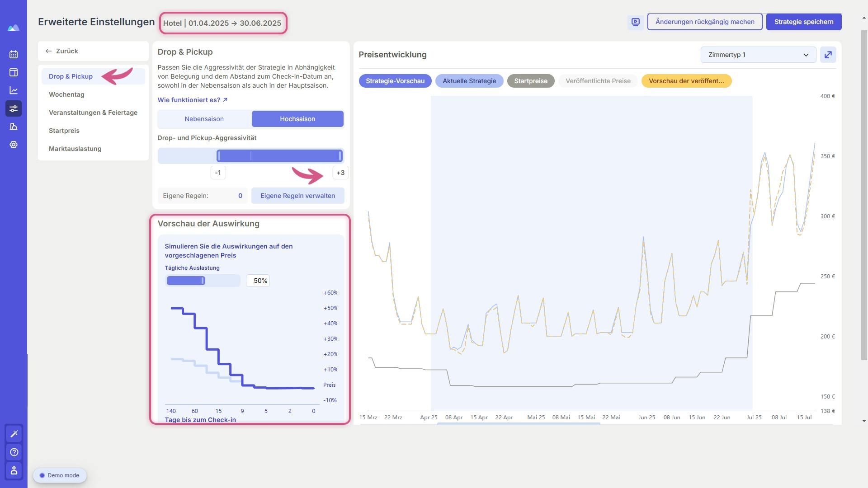The height and width of the screenshot is (488, 868).
Task: Click Wie funktioniert es? help link
Action: (x=192, y=100)
